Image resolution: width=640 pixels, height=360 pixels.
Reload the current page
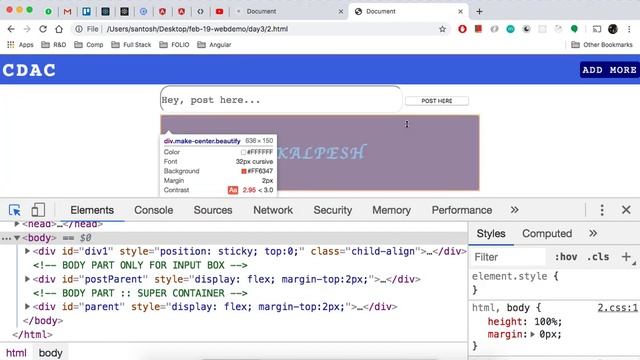click(x=43, y=29)
